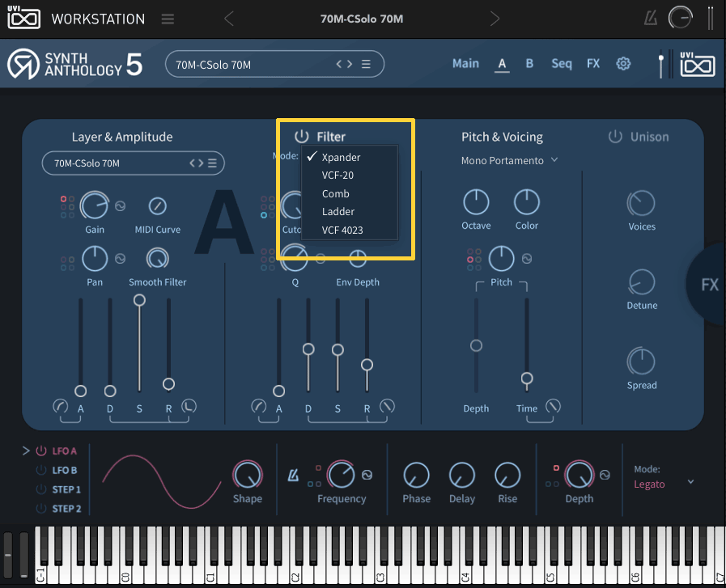
Task: Expand the LFO A row arrow
Action: click(x=26, y=451)
